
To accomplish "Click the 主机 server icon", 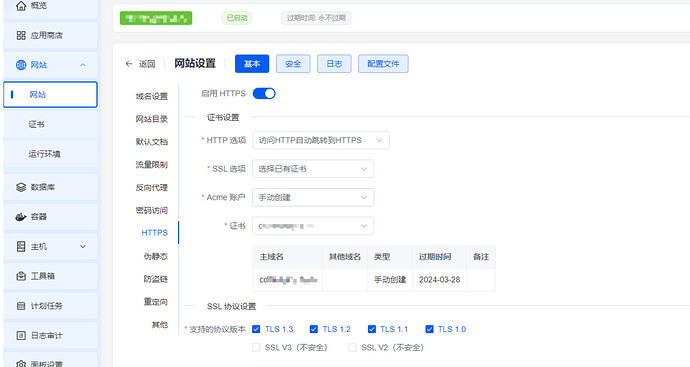I will coord(21,246).
